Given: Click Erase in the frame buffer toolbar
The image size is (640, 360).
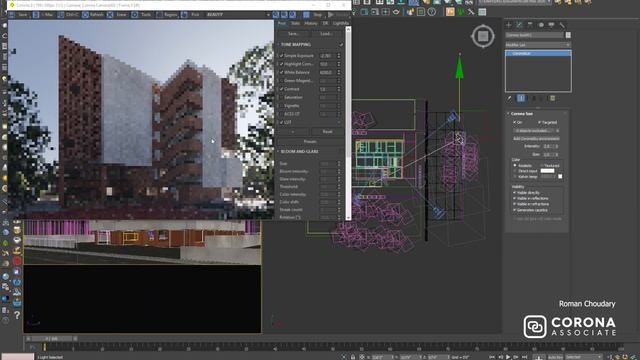Looking at the screenshot, I should 118,15.
